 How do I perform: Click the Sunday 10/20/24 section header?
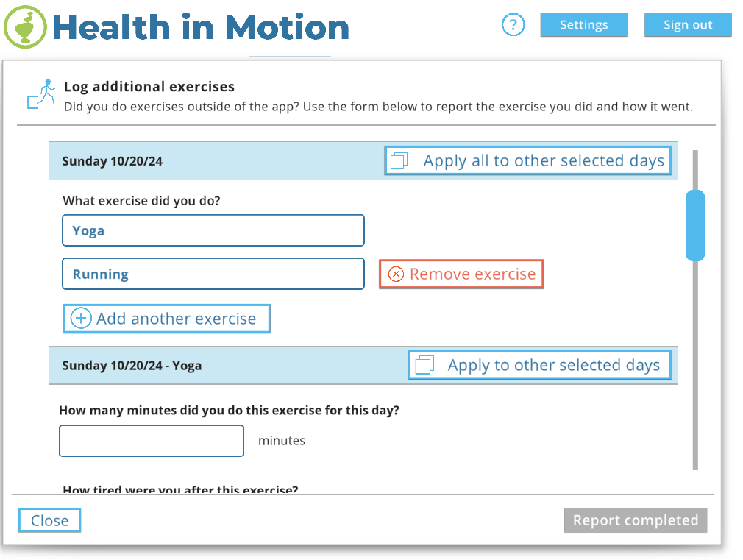pyautogui.click(x=112, y=161)
